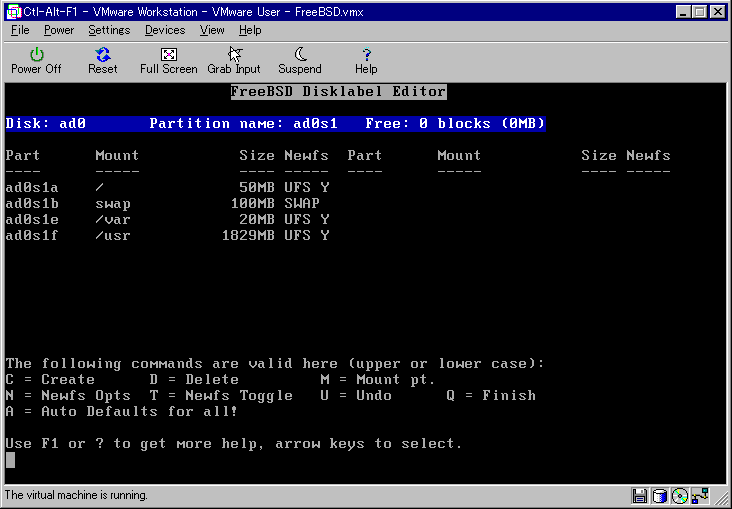Click the 'M = Mount pt.' command text
This screenshot has height=509, width=732.
point(378,380)
